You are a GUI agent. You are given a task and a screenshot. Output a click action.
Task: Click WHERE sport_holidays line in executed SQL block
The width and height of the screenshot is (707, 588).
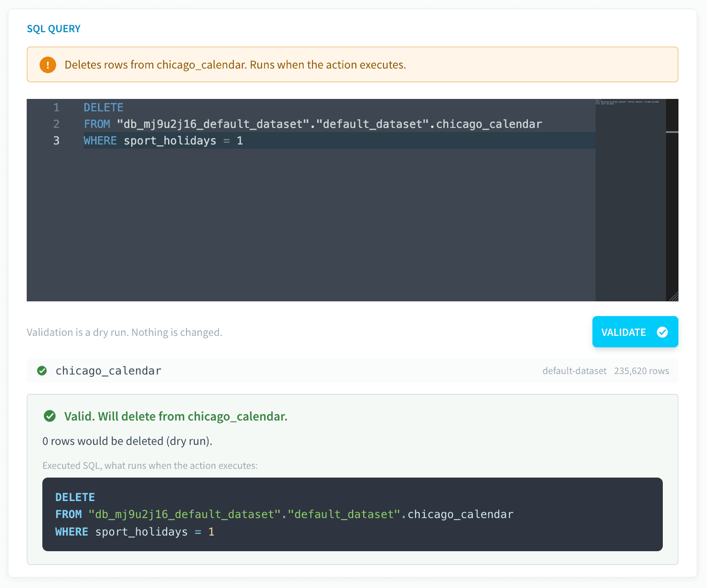click(135, 532)
